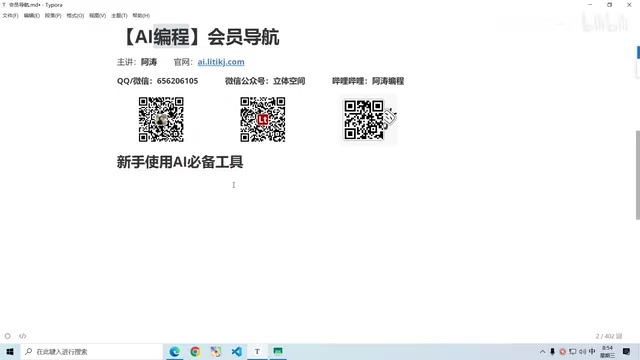The image size is (640, 360).
Task: Open the 主题(T) menu
Action: coord(119,16)
